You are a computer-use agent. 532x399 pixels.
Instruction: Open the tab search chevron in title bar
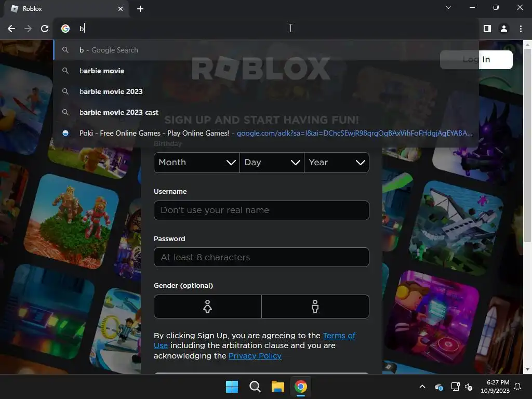[448, 7]
